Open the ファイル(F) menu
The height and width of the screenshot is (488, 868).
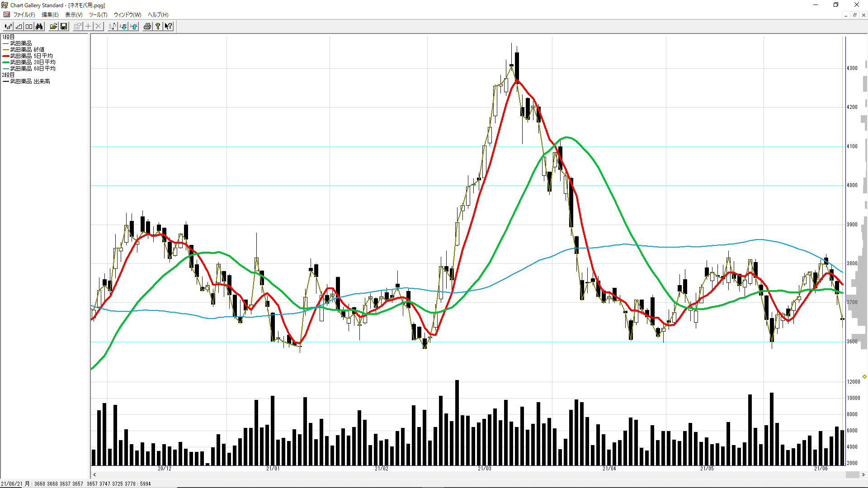tap(24, 15)
